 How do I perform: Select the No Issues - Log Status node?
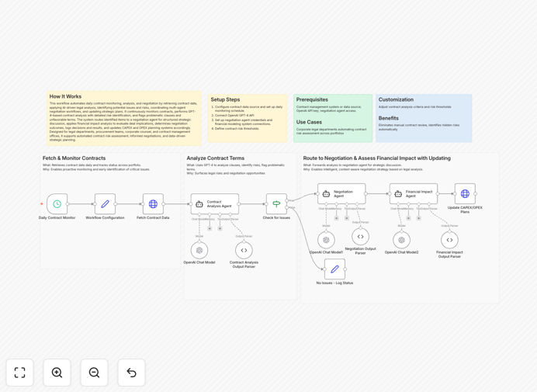(x=334, y=269)
